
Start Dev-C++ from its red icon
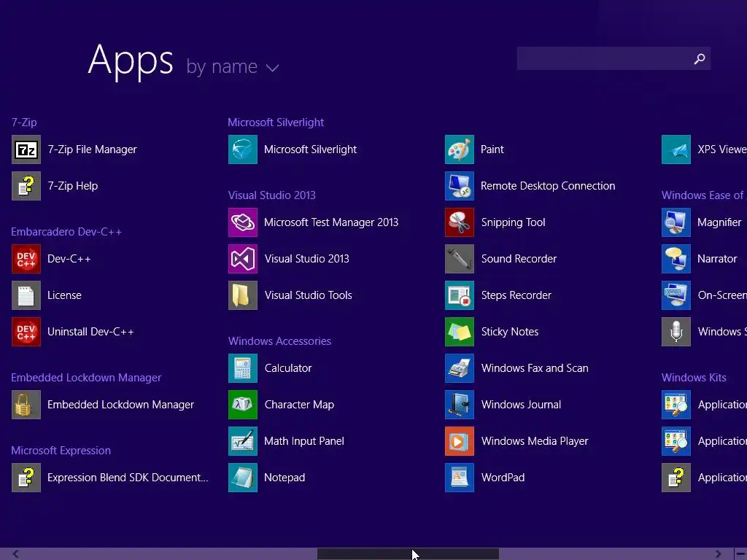(x=26, y=259)
